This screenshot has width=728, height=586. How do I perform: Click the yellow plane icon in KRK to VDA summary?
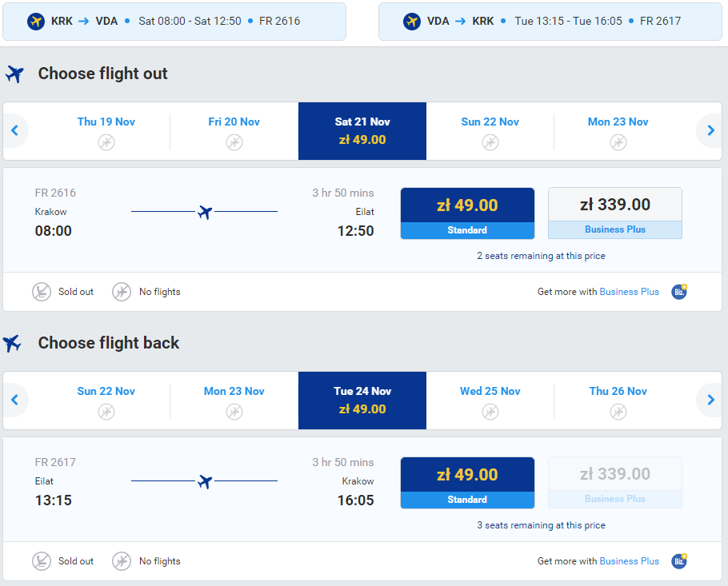point(35,21)
